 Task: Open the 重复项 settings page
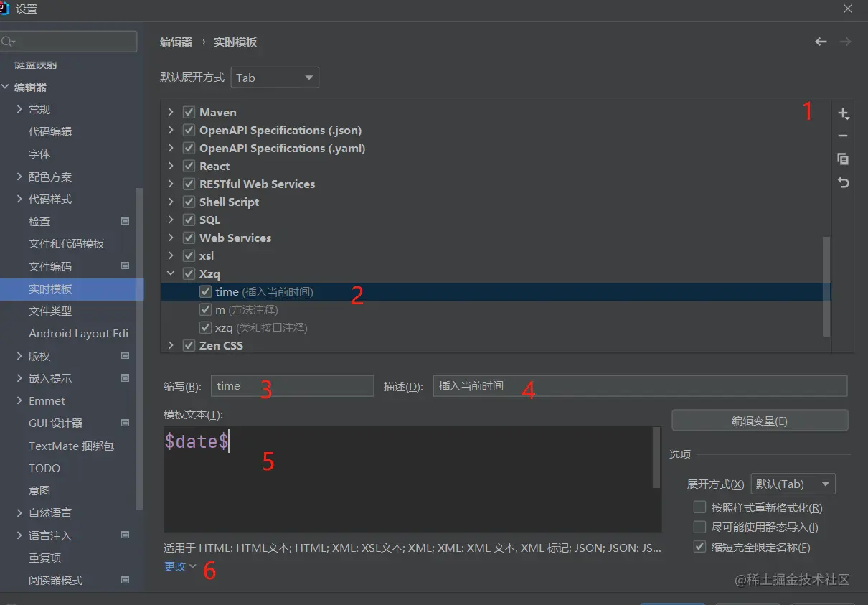44,558
